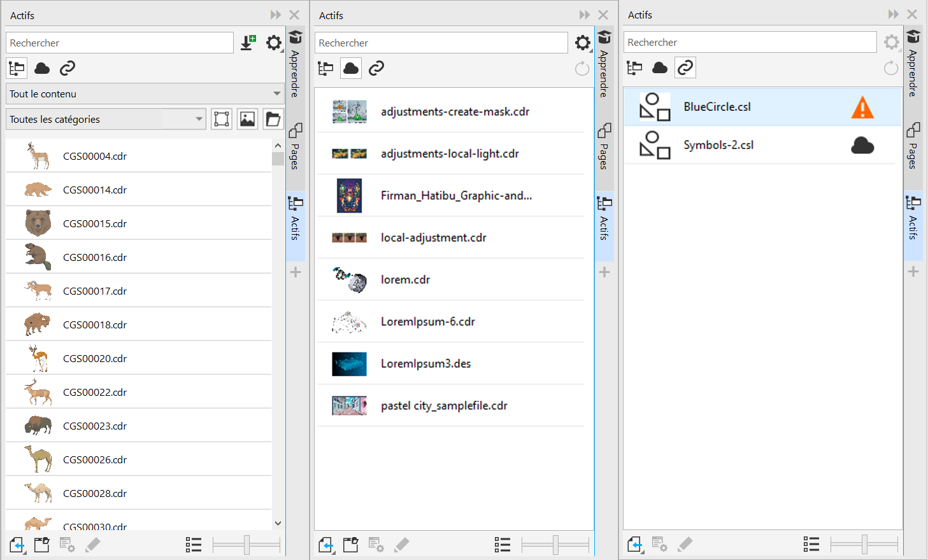Click the scroll-down arrow of the CGS file list
The width and height of the screenshot is (928, 560).
[278, 523]
